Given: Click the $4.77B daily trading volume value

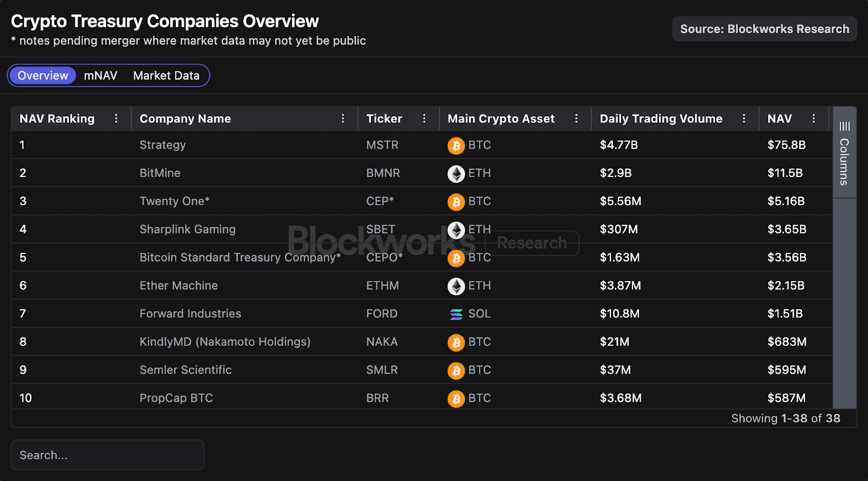Looking at the screenshot, I should (x=619, y=145).
